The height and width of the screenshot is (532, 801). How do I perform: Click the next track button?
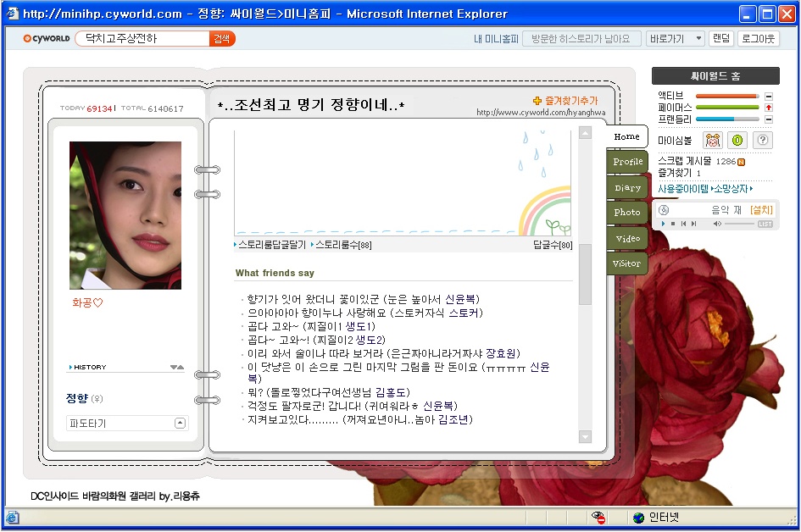coord(693,224)
